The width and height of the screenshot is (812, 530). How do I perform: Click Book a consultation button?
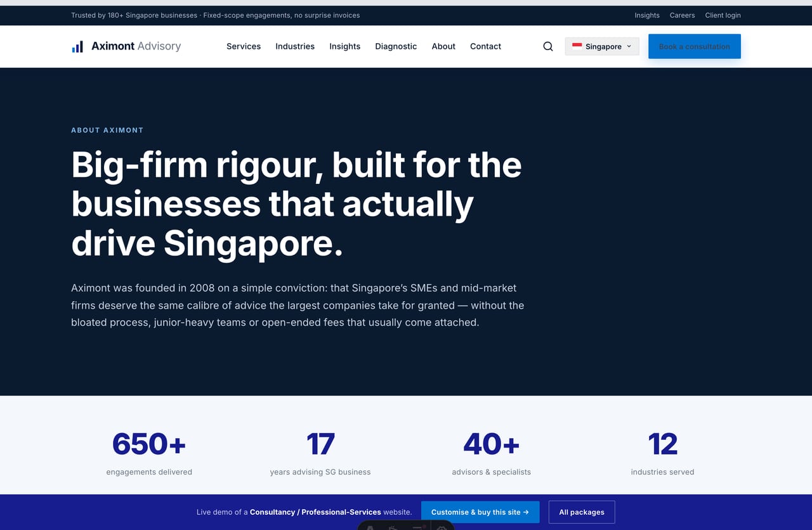(695, 46)
